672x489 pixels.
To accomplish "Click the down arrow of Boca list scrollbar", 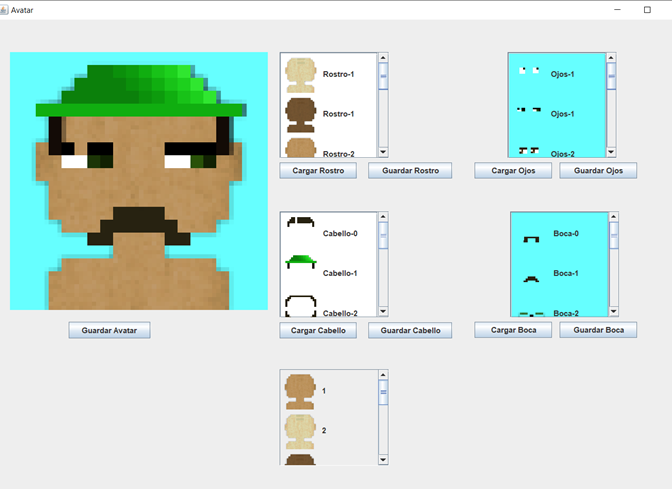I will click(x=614, y=312).
